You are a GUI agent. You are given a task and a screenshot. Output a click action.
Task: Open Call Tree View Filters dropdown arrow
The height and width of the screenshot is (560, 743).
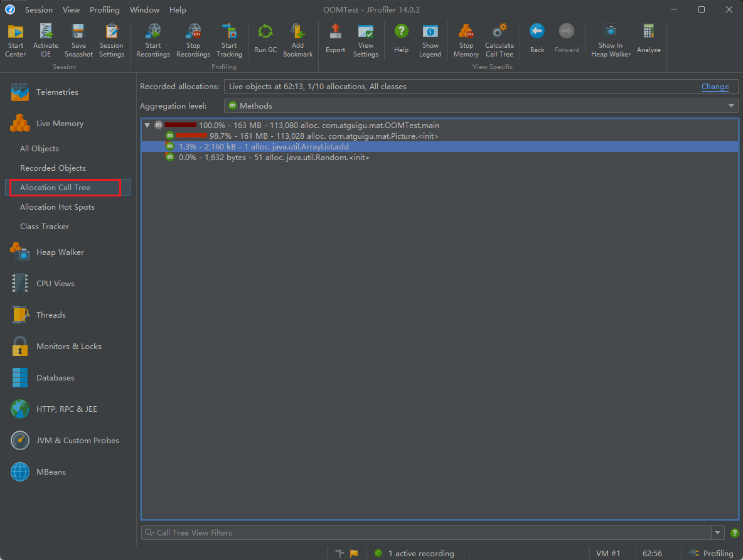coord(717,532)
